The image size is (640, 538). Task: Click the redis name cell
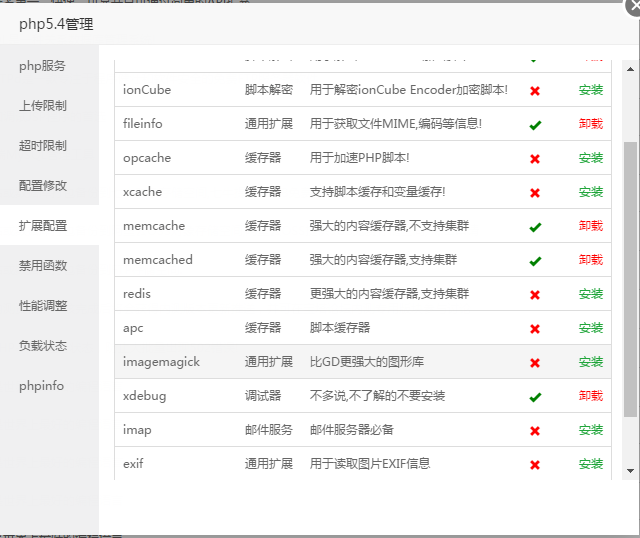point(137,294)
